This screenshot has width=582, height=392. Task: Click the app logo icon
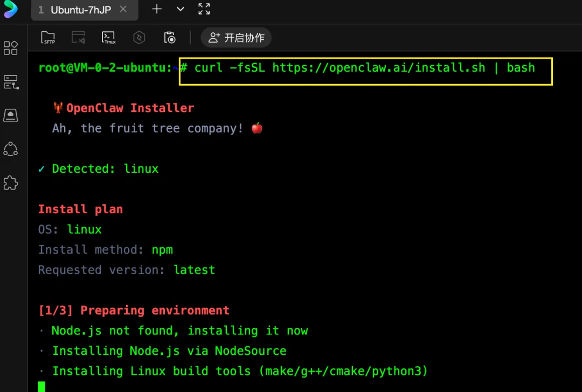11,9
